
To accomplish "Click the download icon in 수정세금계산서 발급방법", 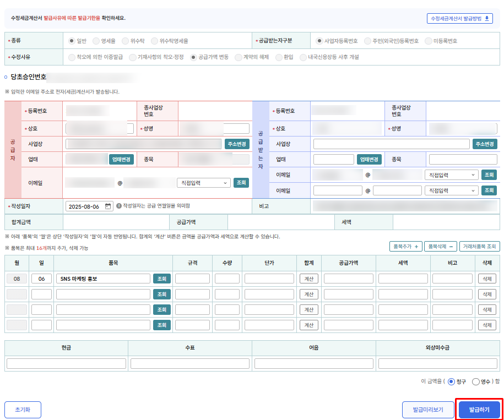I will 486,18.
